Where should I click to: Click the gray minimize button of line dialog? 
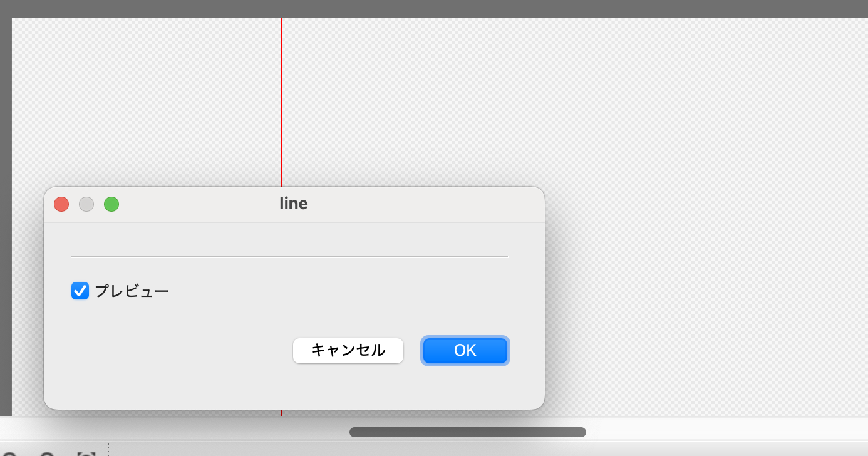86,204
